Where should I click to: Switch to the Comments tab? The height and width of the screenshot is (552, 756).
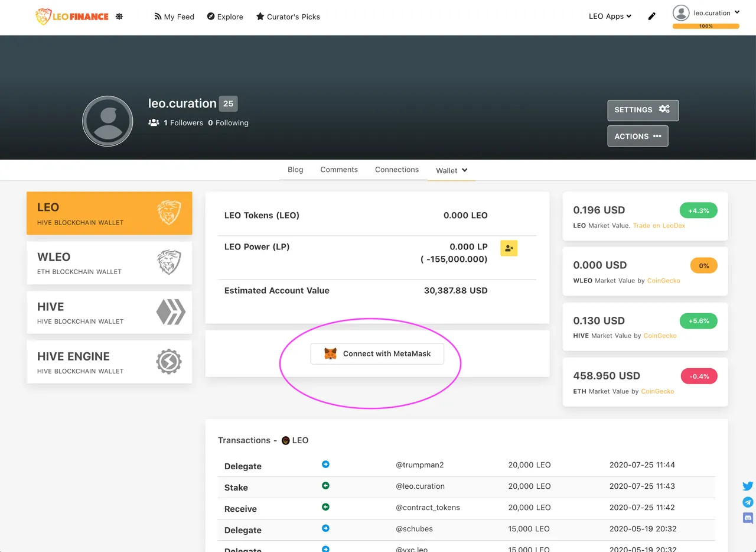click(x=339, y=170)
